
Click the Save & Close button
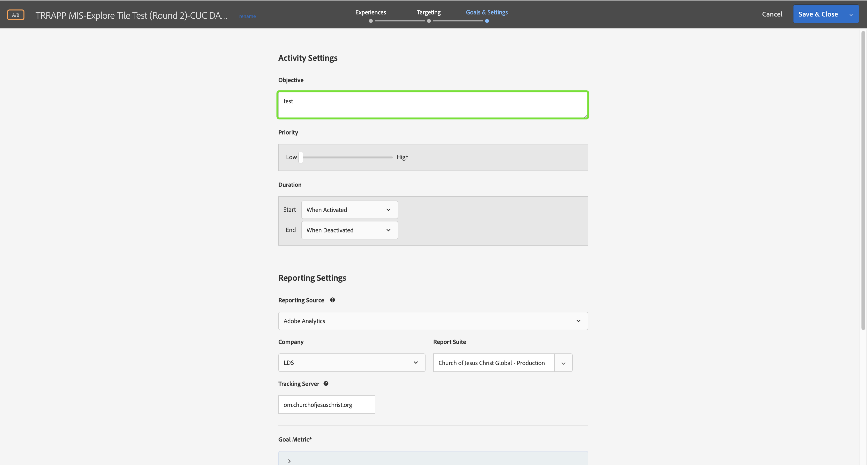(818, 14)
